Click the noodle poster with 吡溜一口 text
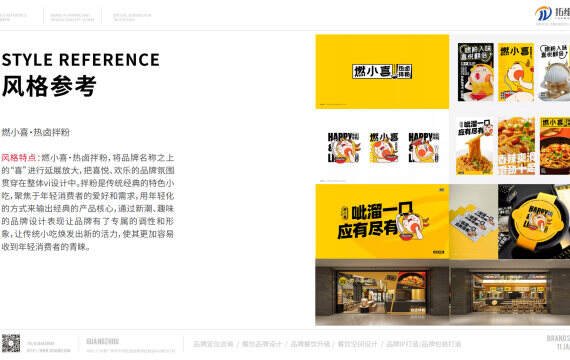This screenshot has width=570, height=360. pyautogui.click(x=475, y=145)
